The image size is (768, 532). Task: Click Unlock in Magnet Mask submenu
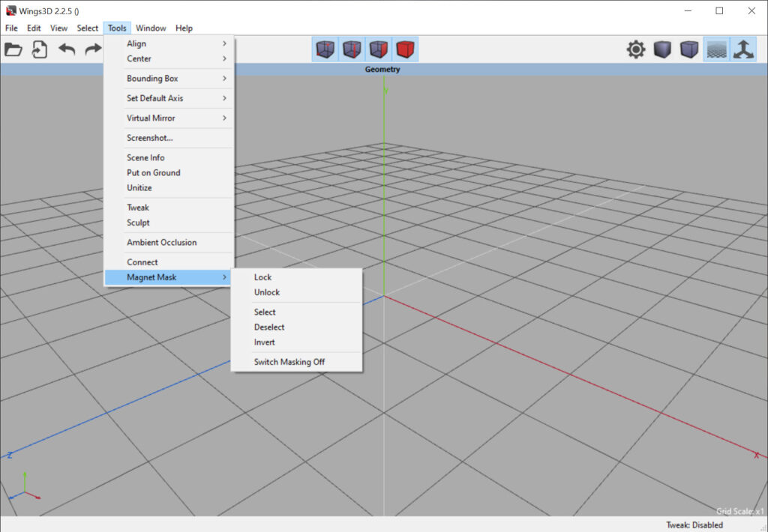296,293
